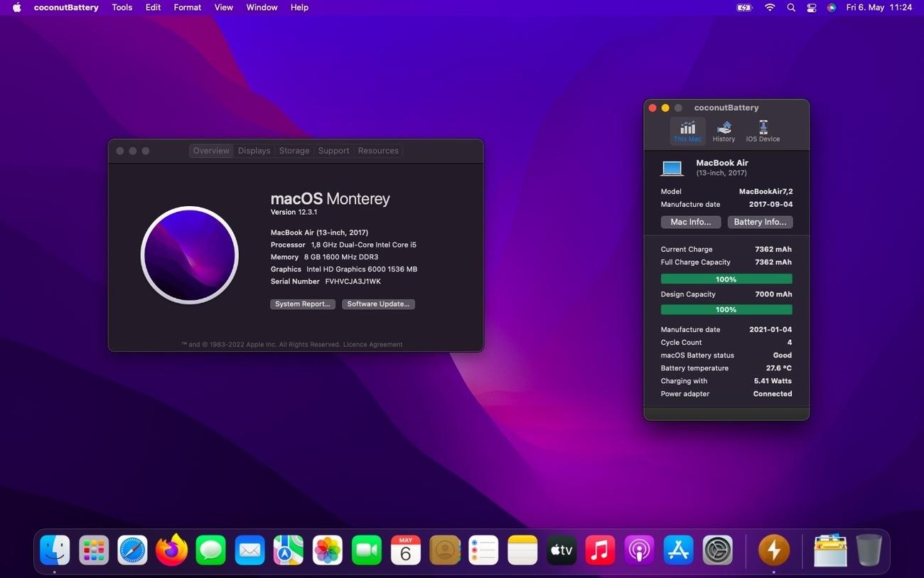Click the MacBook Air laptop icon

pos(672,168)
